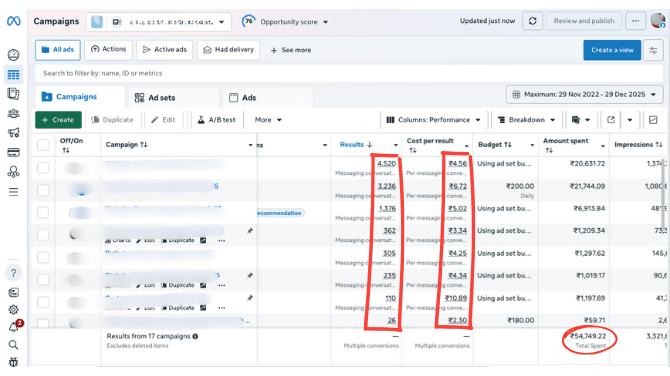Switch to the Campaigns tab
Screen dimensions: 670x376
coord(79,97)
